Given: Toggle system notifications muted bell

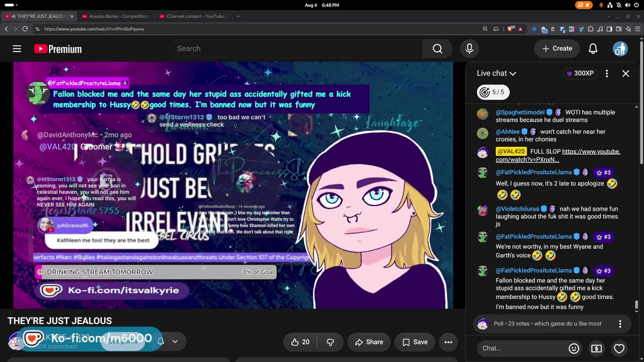Looking at the screenshot, I should point(619,5).
